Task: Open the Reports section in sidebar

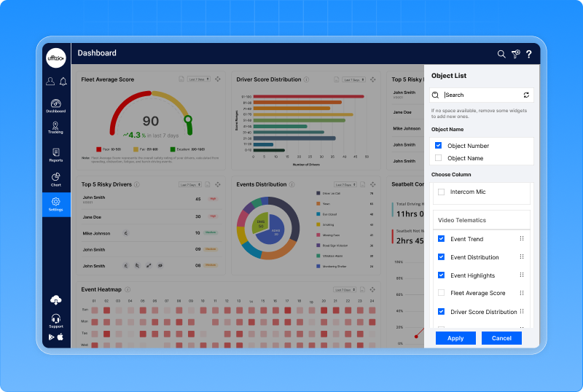Action: pyautogui.click(x=55, y=154)
